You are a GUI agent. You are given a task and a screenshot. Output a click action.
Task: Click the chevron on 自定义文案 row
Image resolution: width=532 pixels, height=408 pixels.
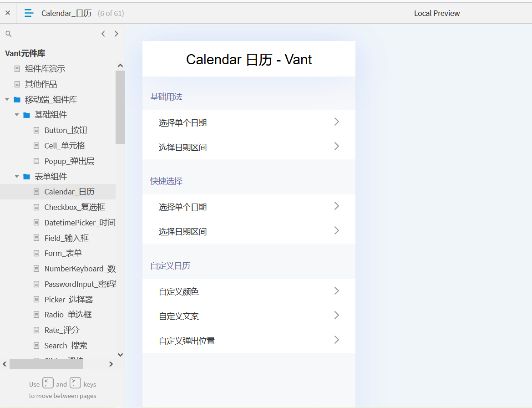click(x=337, y=315)
